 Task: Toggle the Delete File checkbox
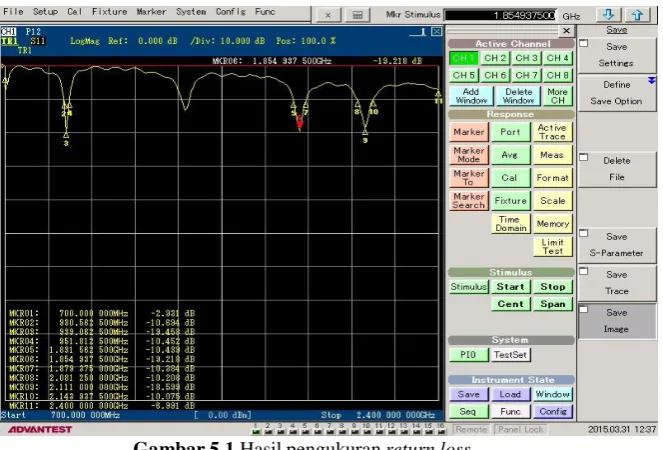pos(584,157)
